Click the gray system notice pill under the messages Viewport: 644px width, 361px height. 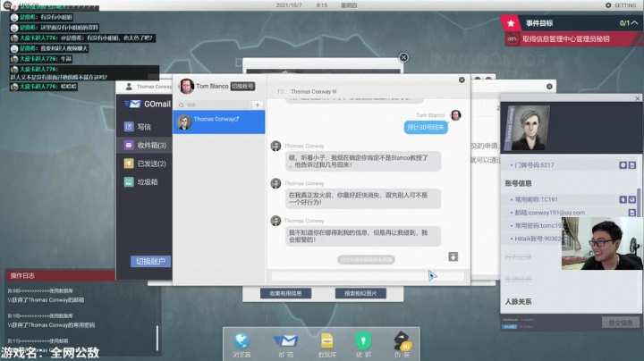pyautogui.click(x=366, y=260)
